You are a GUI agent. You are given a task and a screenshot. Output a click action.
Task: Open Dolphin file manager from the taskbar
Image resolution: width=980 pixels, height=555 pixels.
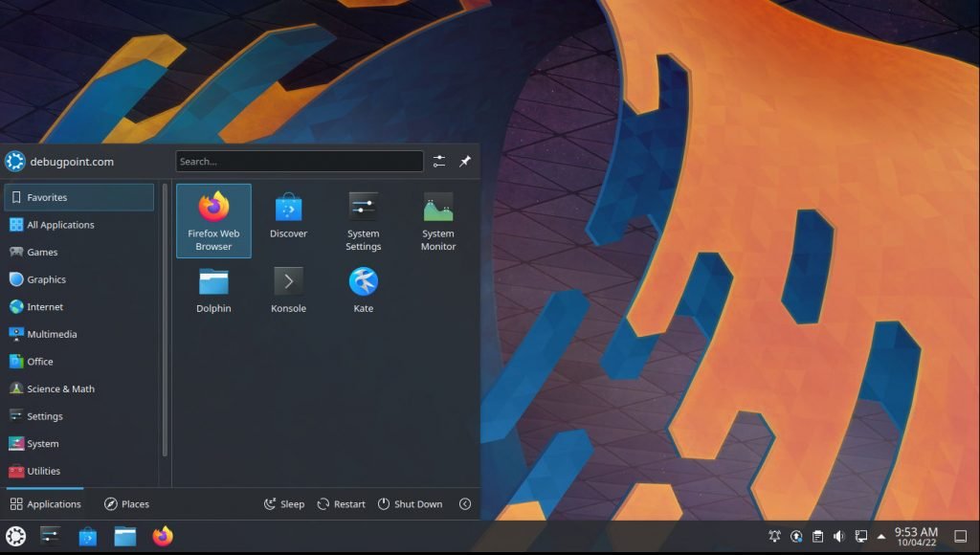[x=125, y=537]
